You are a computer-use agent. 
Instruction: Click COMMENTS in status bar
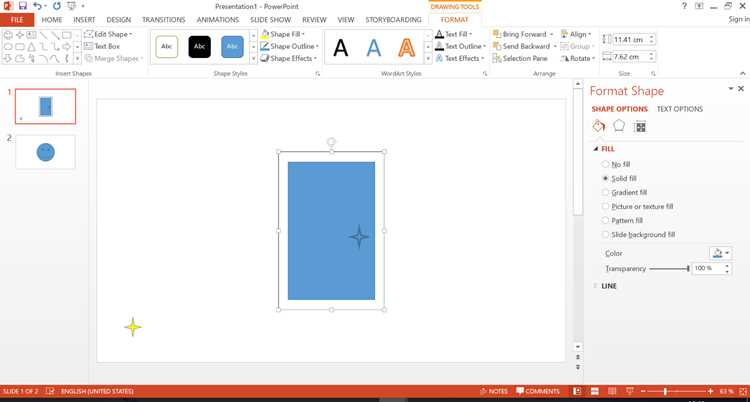pyautogui.click(x=538, y=391)
